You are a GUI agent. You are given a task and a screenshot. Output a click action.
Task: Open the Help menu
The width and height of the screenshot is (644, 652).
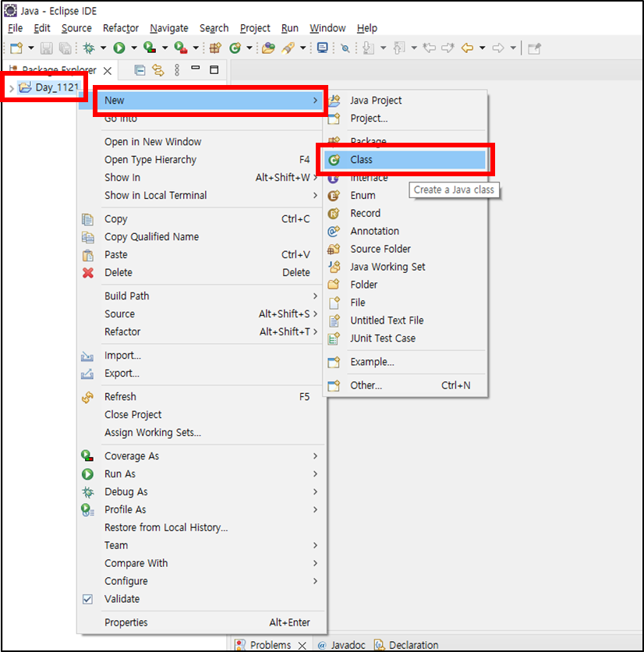(366, 28)
